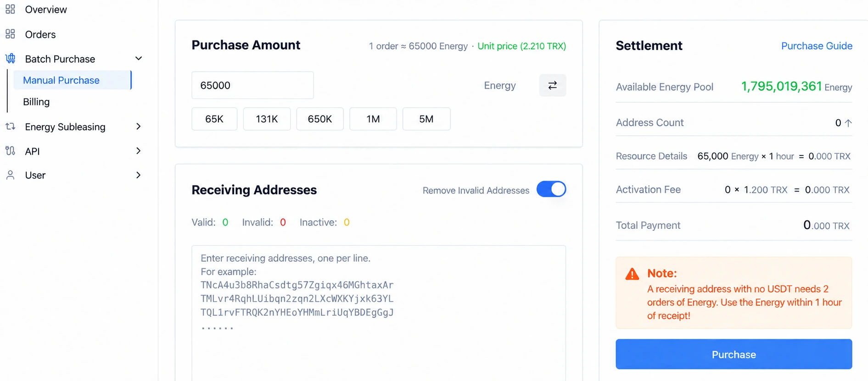Choose the 650K preset amount
Viewport: 868px width, 381px height.
click(320, 119)
